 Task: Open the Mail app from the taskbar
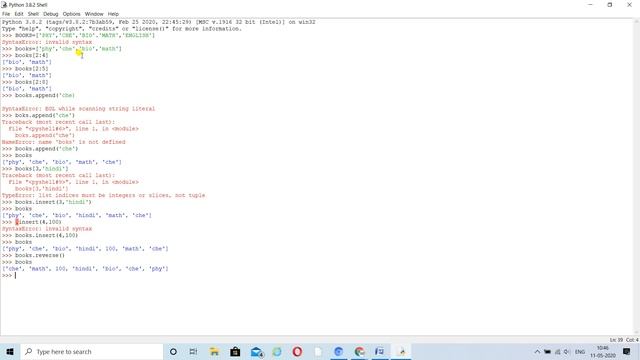click(x=257, y=351)
